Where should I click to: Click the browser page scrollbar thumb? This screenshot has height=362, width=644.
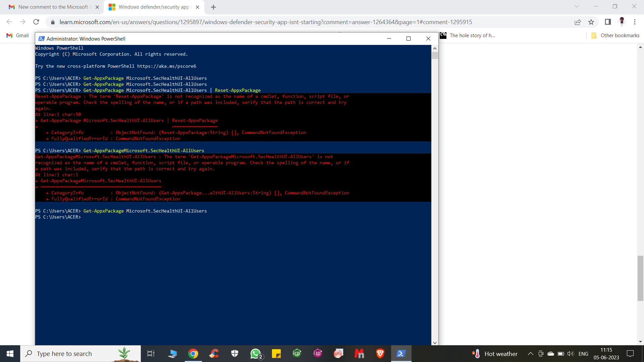click(640, 278)
